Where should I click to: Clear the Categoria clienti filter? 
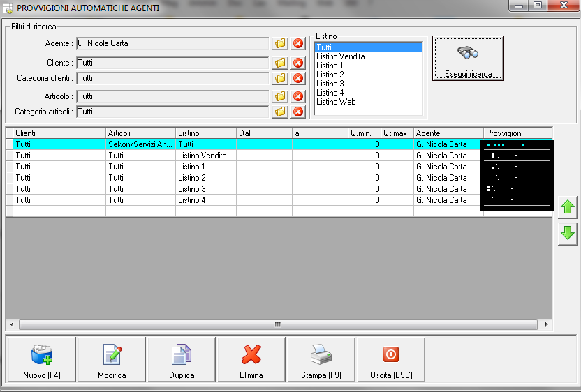(x=298, y=79)
